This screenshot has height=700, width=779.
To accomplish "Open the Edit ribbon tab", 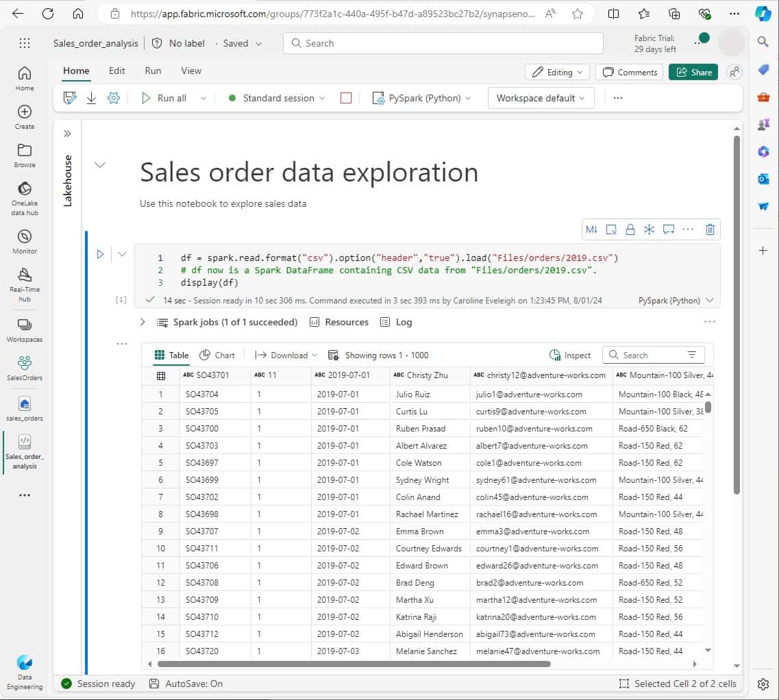I will click(x=117, y=71).
